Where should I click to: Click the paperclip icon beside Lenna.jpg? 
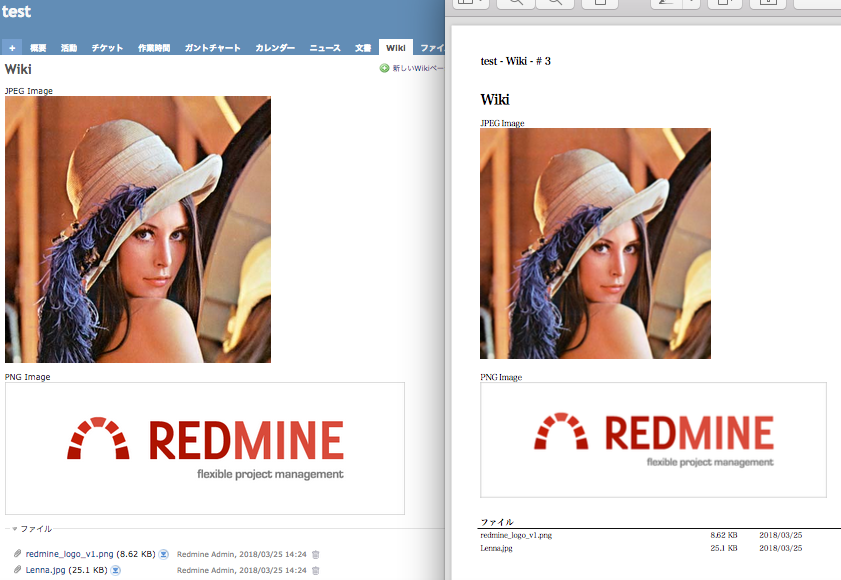tap(18, 570)
